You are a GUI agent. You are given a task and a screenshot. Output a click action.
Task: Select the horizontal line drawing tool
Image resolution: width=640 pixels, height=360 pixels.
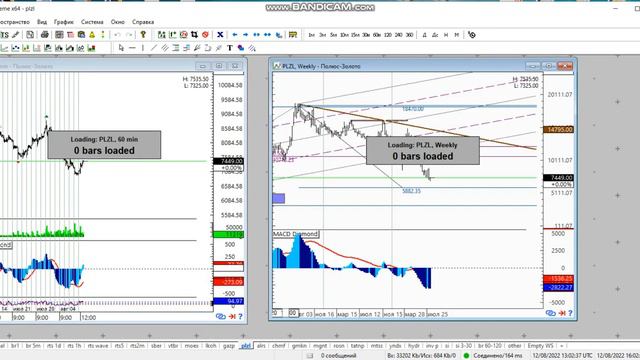pos(132,48)
